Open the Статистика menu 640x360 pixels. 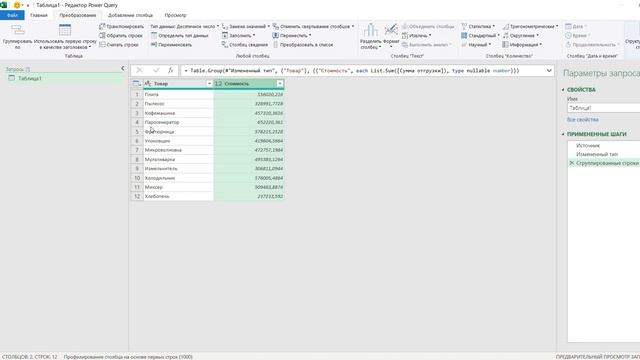pyautogui.click(x=478, y=26)
